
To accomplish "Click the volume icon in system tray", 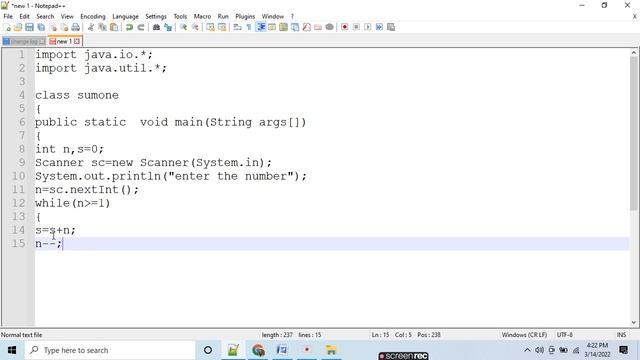I will (539, 350).
